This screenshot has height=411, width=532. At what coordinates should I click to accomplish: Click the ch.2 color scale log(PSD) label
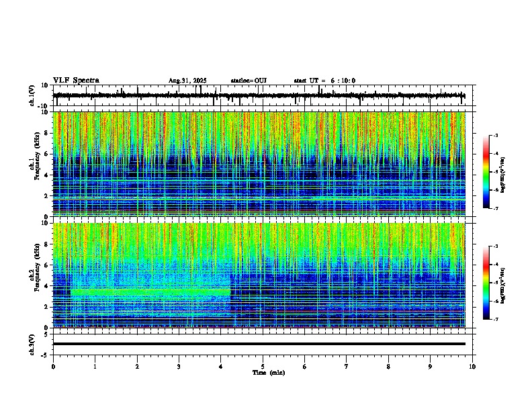502,286
